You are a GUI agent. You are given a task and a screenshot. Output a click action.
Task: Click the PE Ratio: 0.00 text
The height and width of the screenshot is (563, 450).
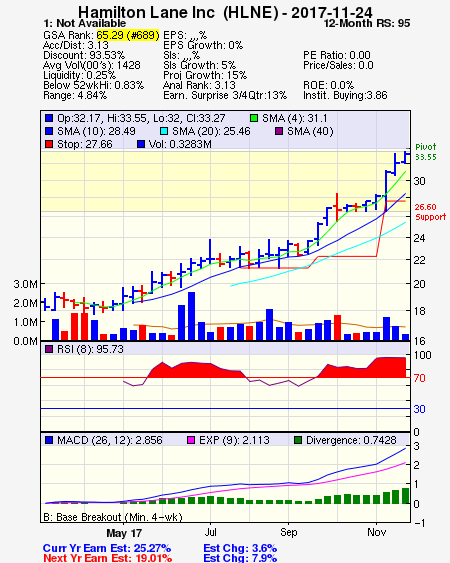click(x=337, y=55)
